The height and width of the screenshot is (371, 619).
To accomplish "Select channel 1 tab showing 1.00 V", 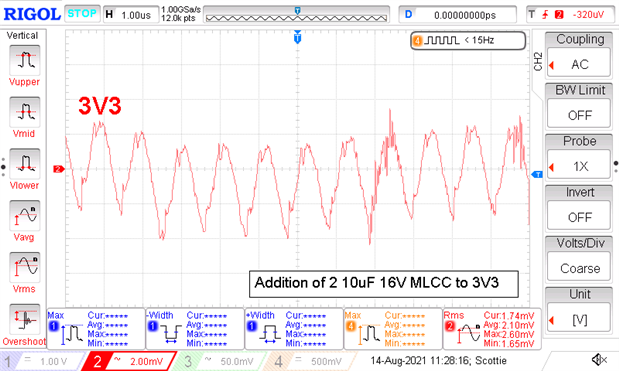I will (x=41, y=361).
